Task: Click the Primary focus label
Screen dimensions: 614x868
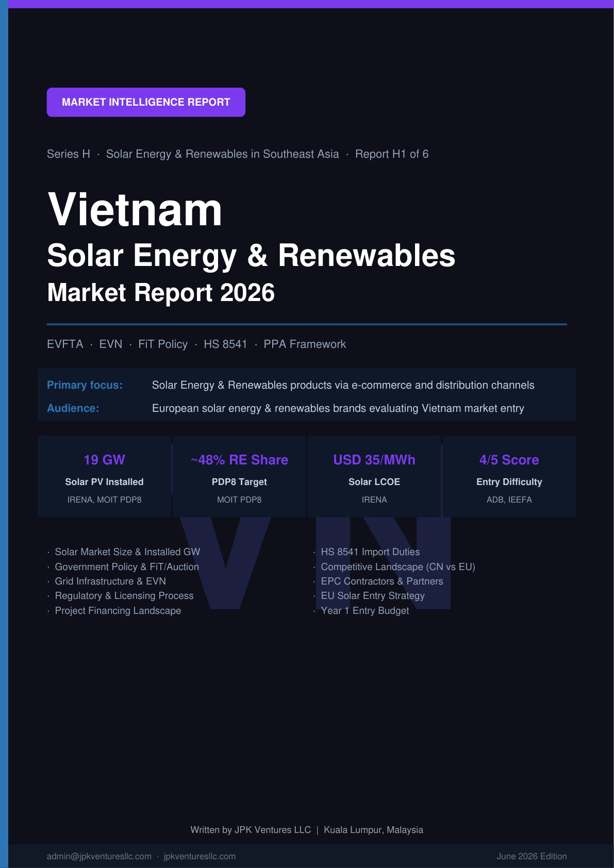Action: [x=85, y=385]
